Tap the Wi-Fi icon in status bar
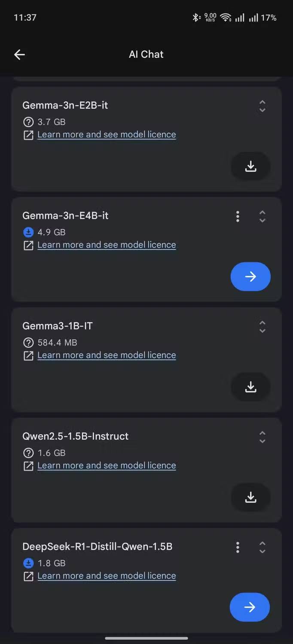Image resolution: width=293 pixels, height=644 pixels. 225,18
